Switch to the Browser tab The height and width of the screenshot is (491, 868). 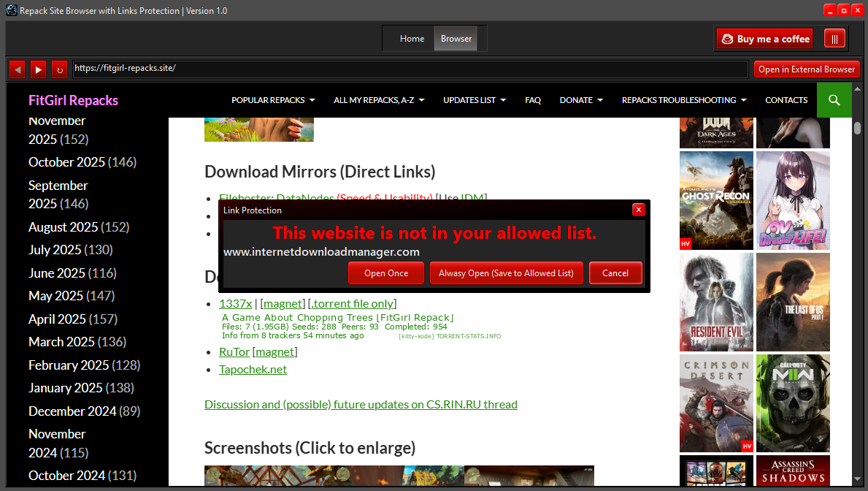coord(456,39)
